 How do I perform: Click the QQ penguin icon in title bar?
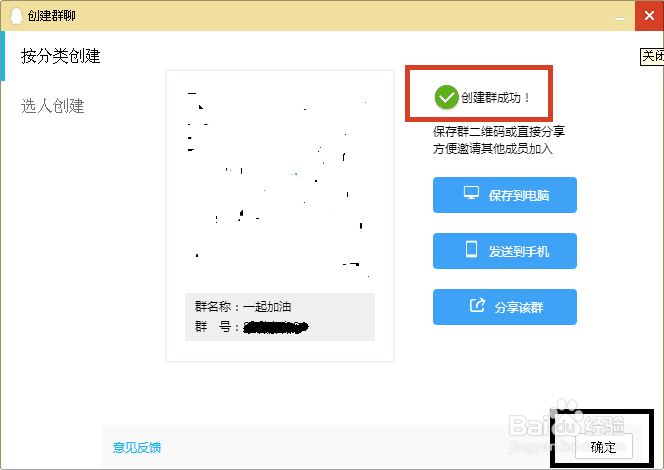16,16
